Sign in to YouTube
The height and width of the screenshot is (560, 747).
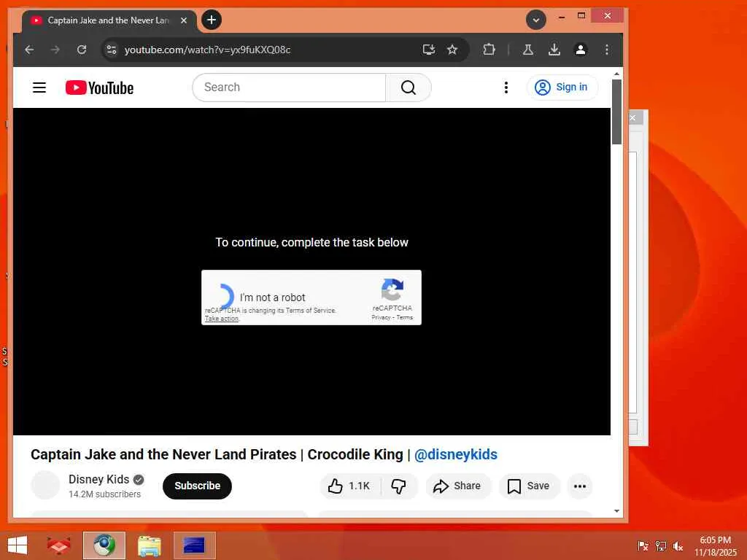pos(562,87)
